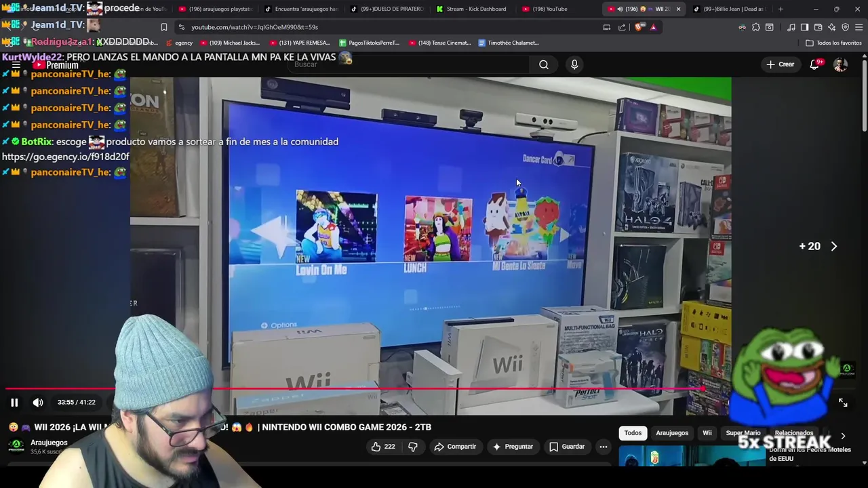868x488 pixels.
Task: Share page with address bar share icon
Action: coord(622,27)
